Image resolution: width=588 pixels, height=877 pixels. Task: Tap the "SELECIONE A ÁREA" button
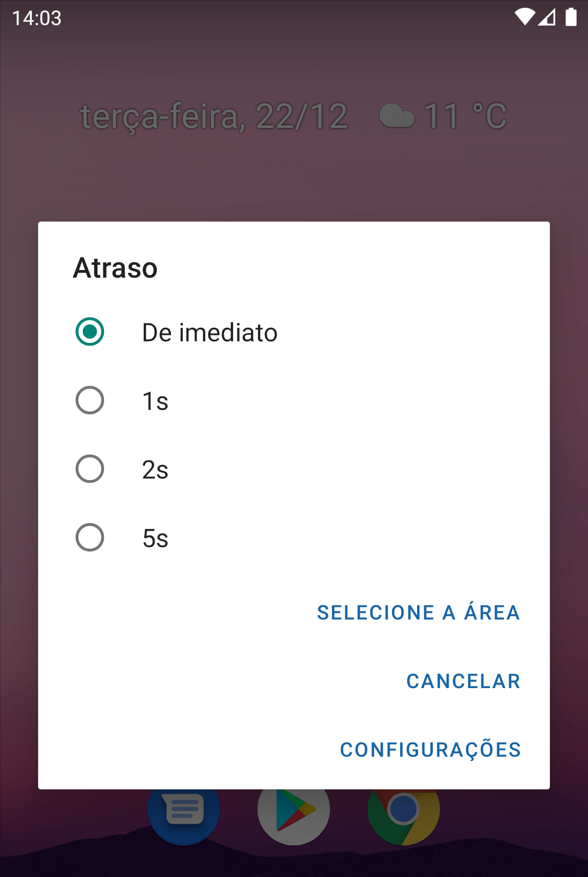click(418, 612)
